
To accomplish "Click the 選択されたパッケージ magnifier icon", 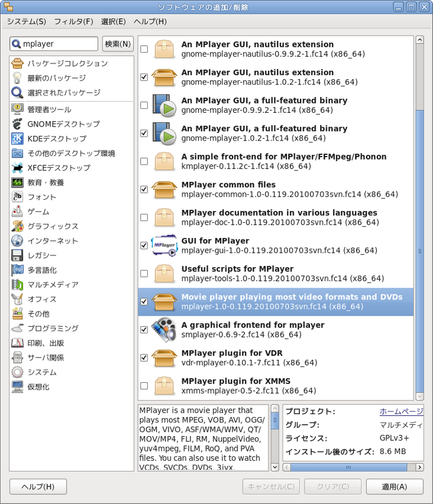I will pyautogui.click(x=17, y=93).
